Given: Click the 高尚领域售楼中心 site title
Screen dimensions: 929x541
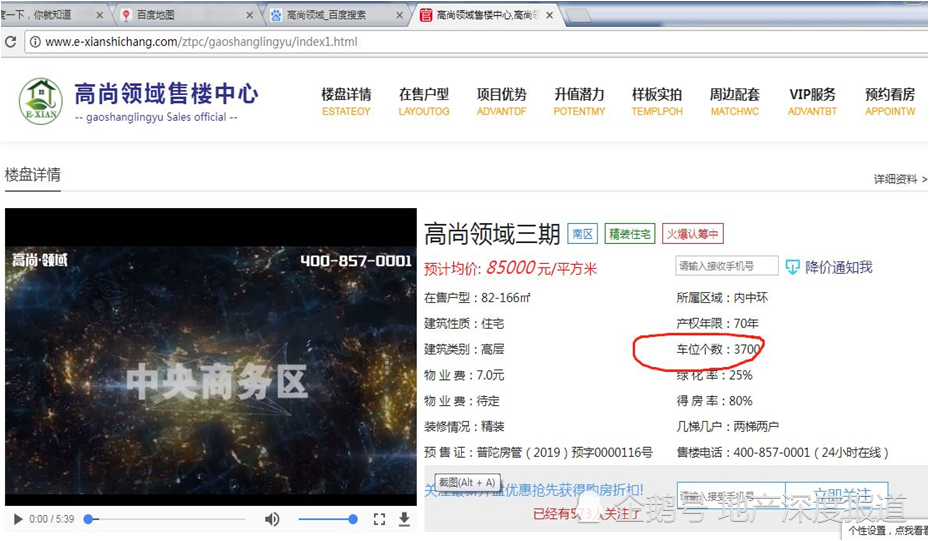Looking at the screenshot, I should click(x=166, y=94).
